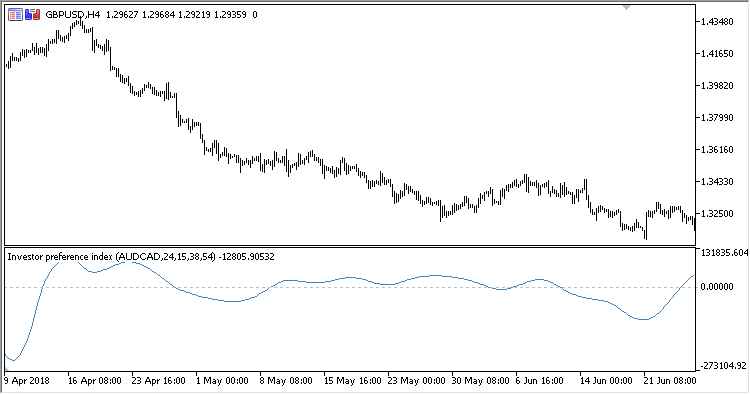Click the 1.41650 price scale label
The image size is (750, 394).
point(717,54)
